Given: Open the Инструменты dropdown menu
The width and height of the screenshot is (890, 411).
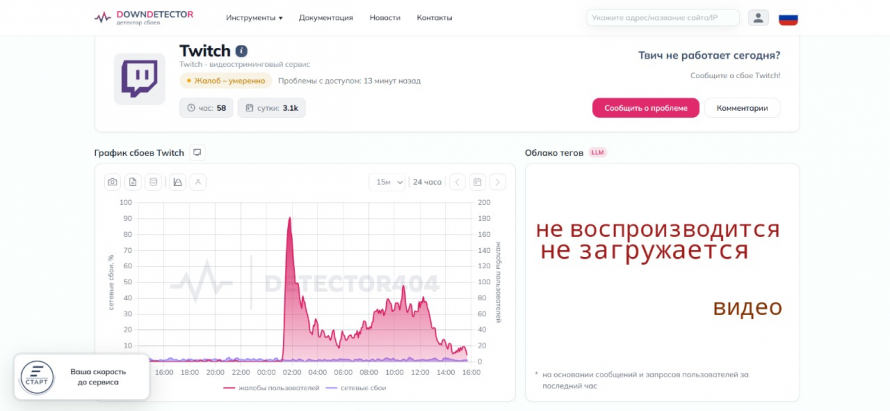Looking at the screenshot, I should click(254, 18).
